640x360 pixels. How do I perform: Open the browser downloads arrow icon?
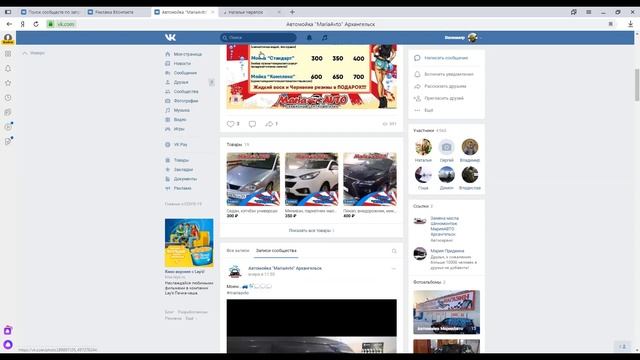click(630, 24)
